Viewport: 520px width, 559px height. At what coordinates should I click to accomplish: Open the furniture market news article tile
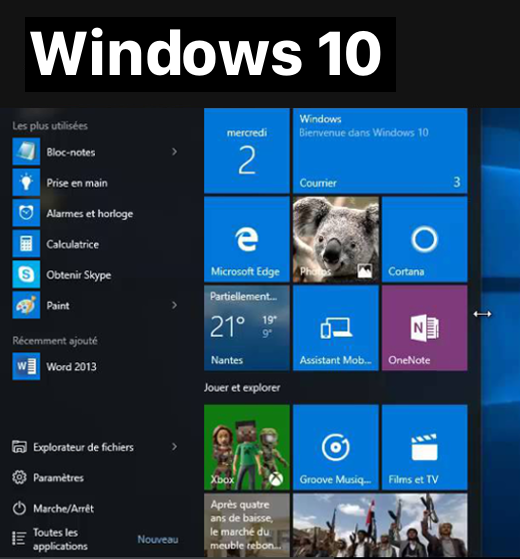(x=247, y=525)
